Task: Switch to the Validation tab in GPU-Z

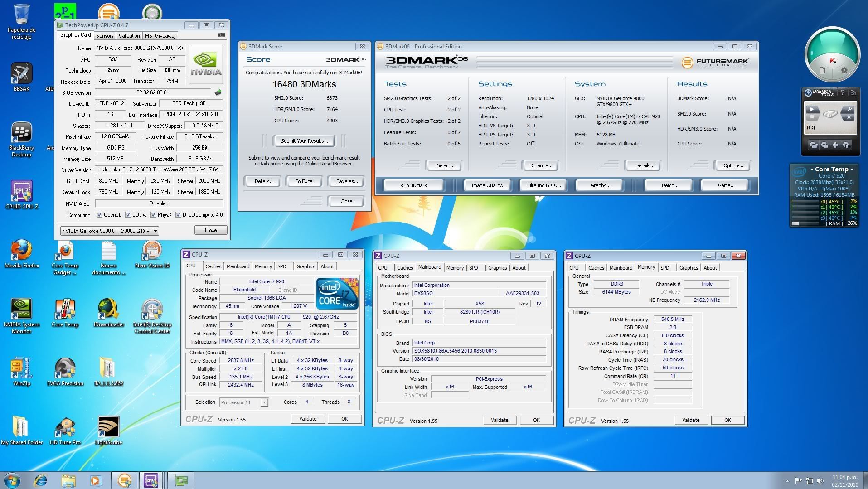Action: point(129,36)
